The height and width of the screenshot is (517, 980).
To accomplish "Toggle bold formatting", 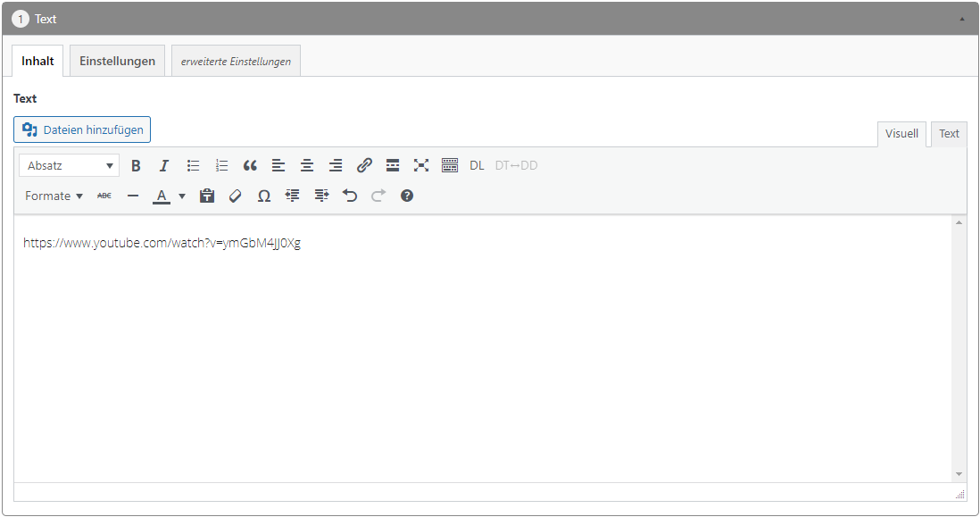I will 136,165.
